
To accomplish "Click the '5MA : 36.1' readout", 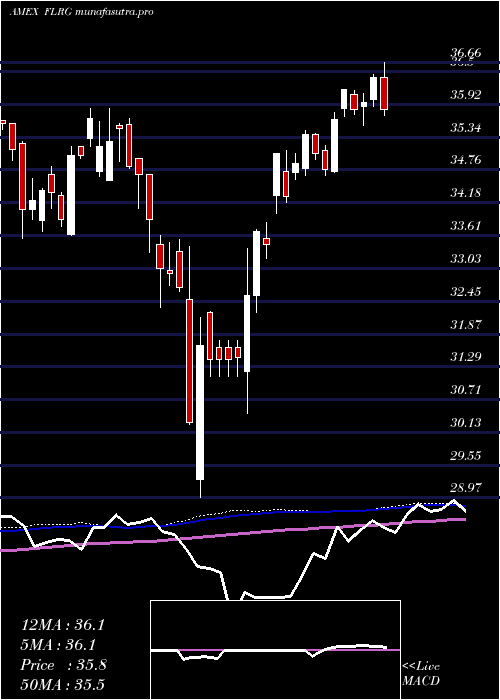I will 59,645.
